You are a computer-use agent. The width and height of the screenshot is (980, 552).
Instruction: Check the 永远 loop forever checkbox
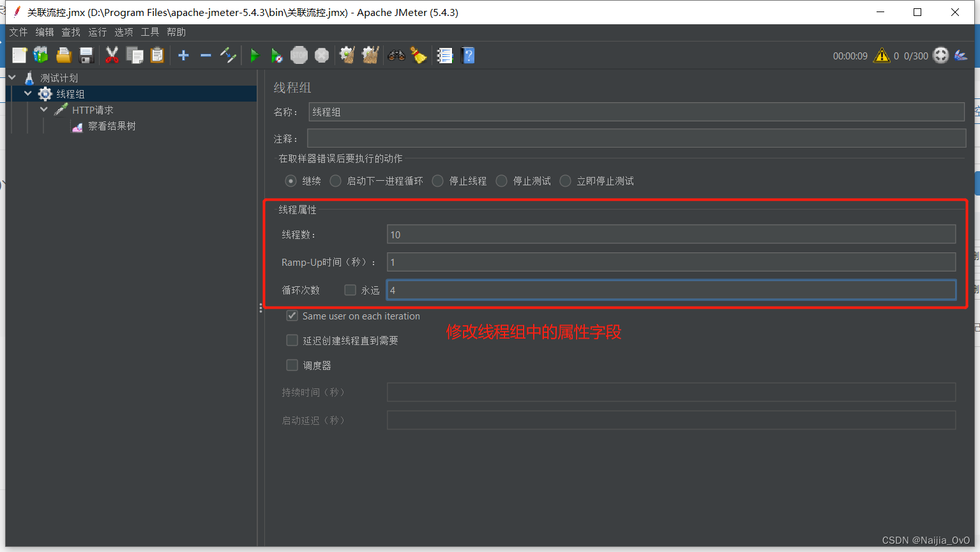point(350,290)
